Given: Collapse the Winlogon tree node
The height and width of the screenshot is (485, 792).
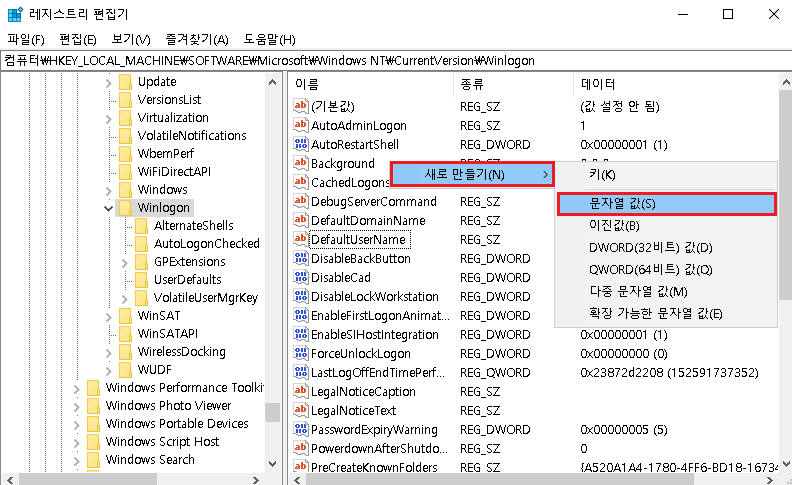Looking at the screenshot, I should (109, 208).
